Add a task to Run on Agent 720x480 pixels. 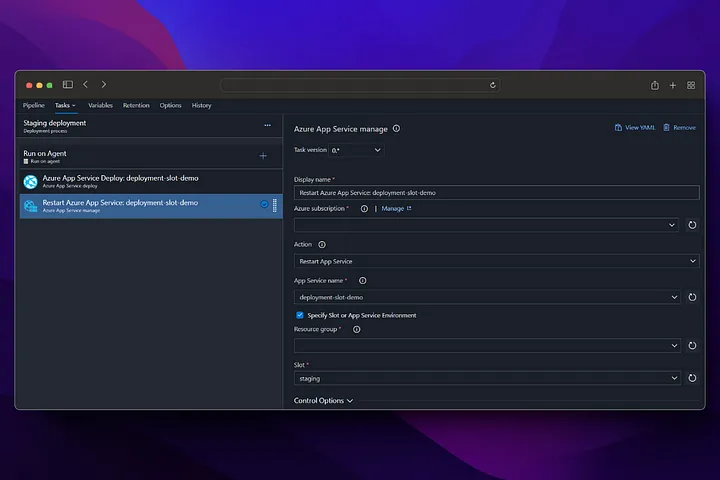(263, 156)
